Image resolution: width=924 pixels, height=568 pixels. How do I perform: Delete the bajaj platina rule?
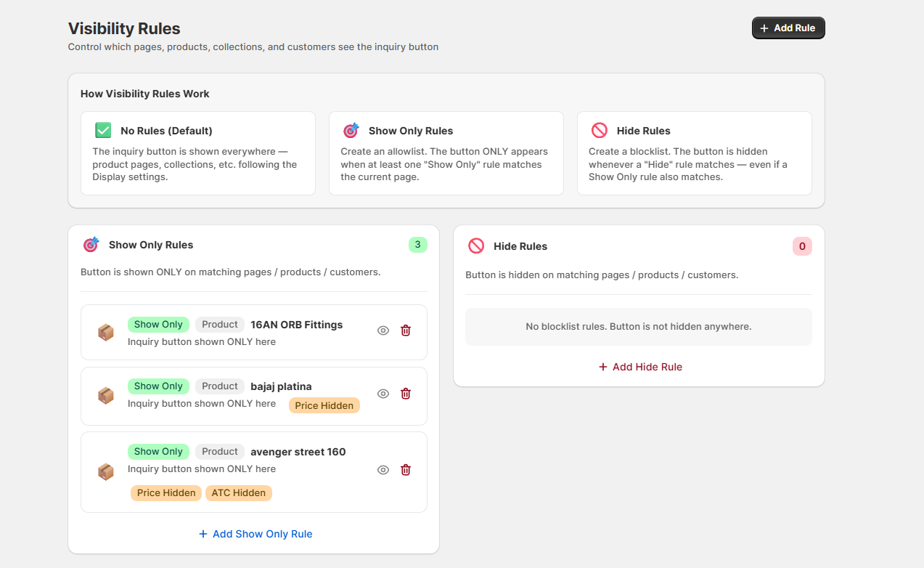point(406,394)
